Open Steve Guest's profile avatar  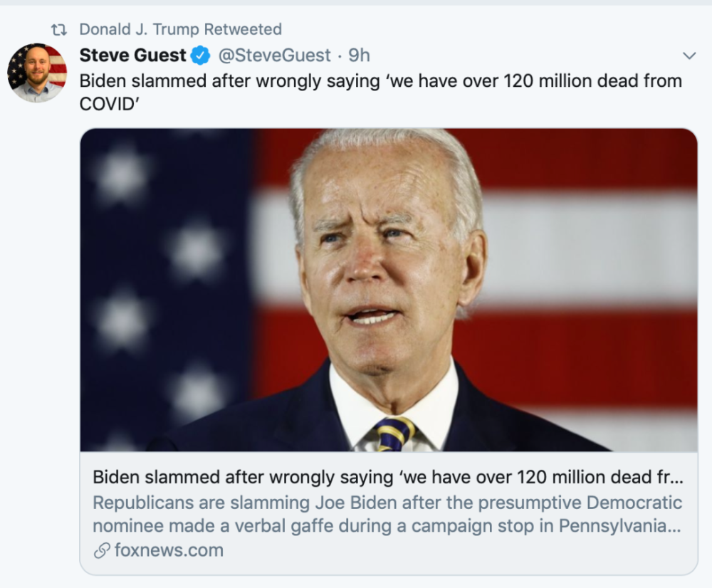click(x=37, y=72)
